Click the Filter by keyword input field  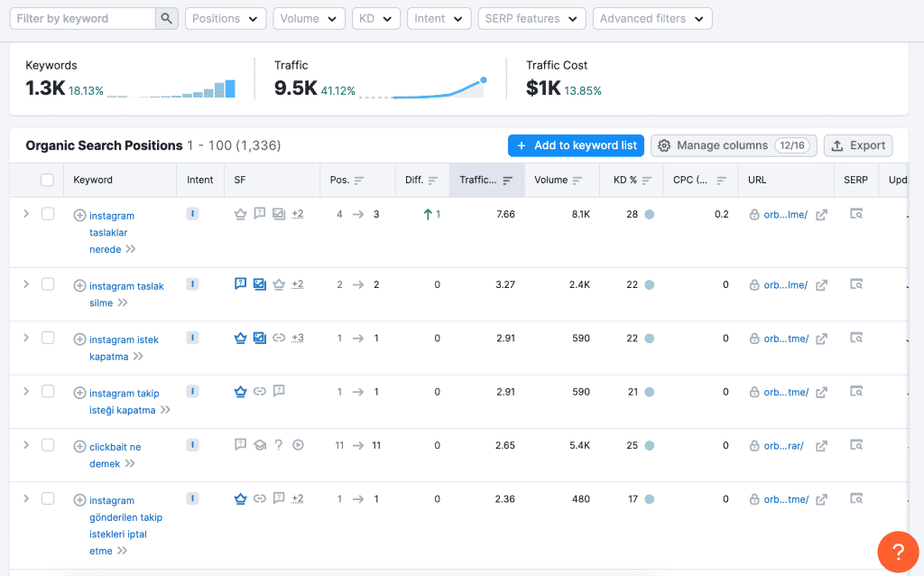pos(83,18)
